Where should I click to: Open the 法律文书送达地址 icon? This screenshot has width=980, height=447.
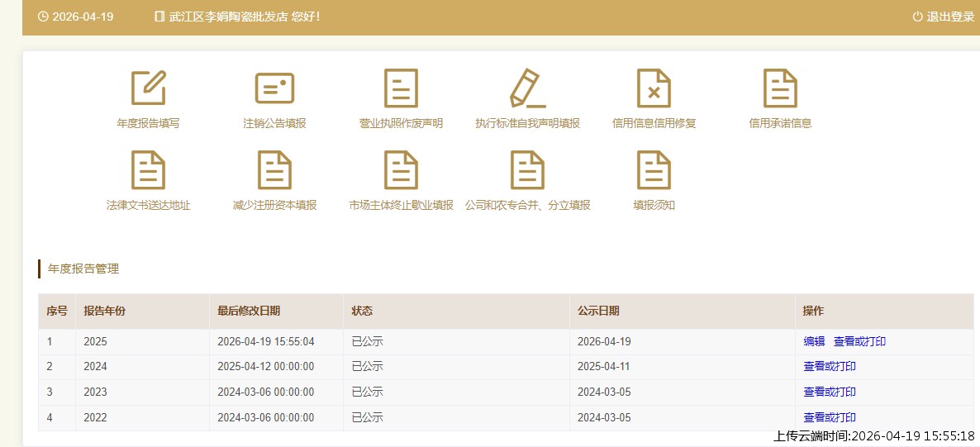click(x=148, y=170)
